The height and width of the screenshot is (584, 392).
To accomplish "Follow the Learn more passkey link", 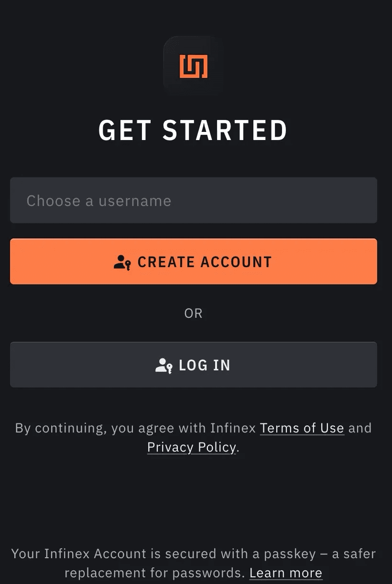I will pyautogui.click(x=286, y=573).
